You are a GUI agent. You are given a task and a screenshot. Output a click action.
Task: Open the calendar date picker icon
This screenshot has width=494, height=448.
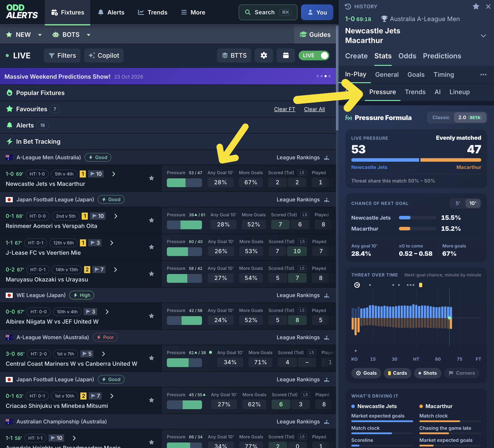286,56
